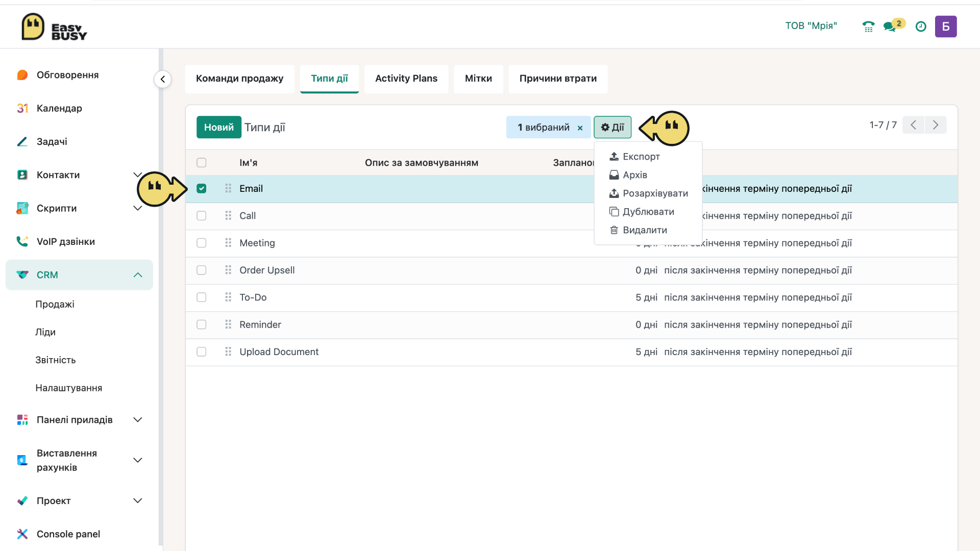Image resolution: width=980 pixels, height=551 pixels.
Task: Check the Meeting row checkbox
Action: pos(202,243)
